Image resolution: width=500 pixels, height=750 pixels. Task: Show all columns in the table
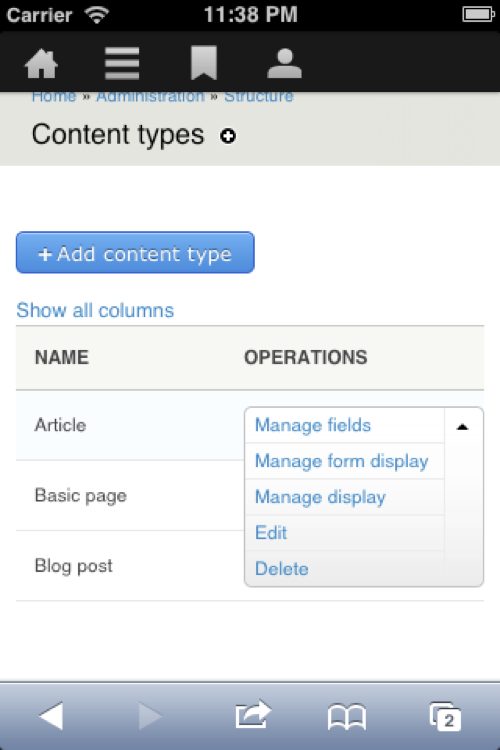(95, 310)
